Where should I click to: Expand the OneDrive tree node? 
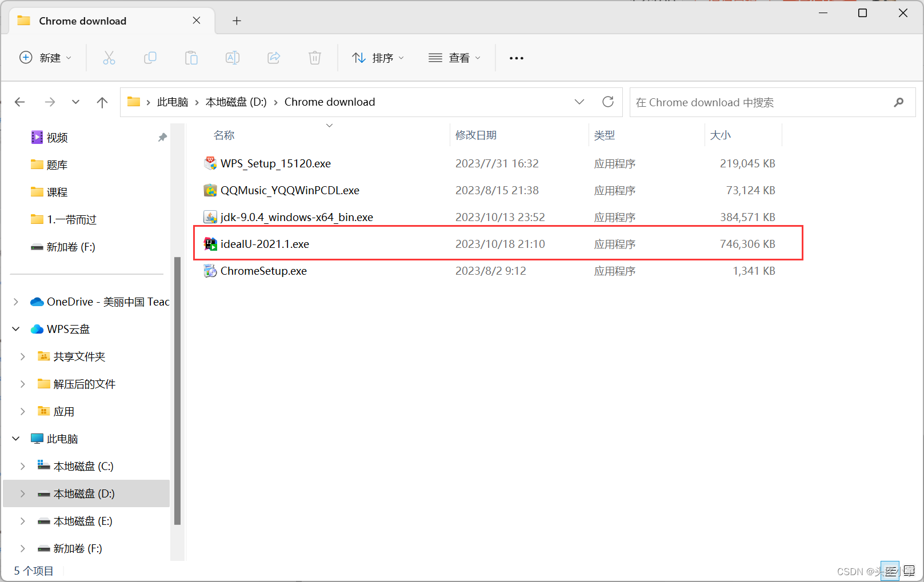[x=16, y=302]
